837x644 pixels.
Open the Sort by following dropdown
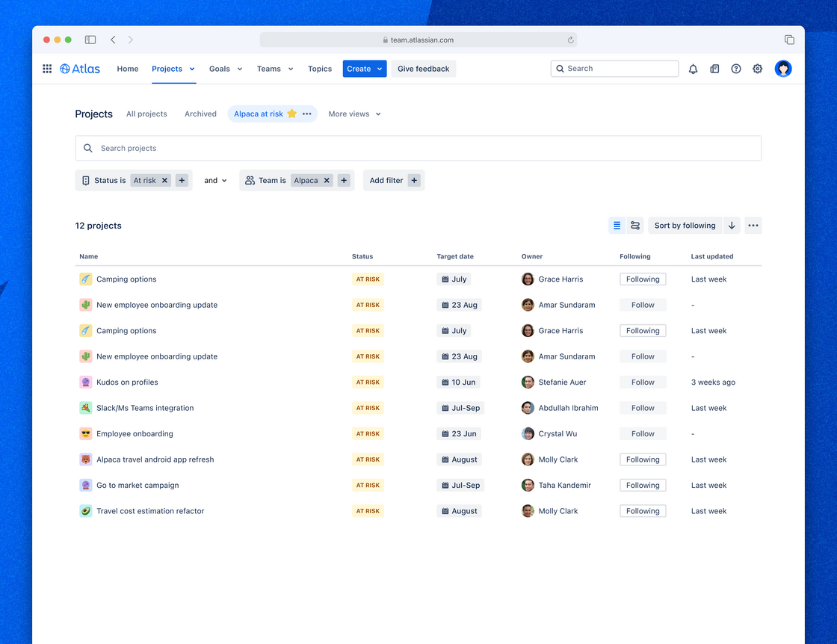[684, 225]
